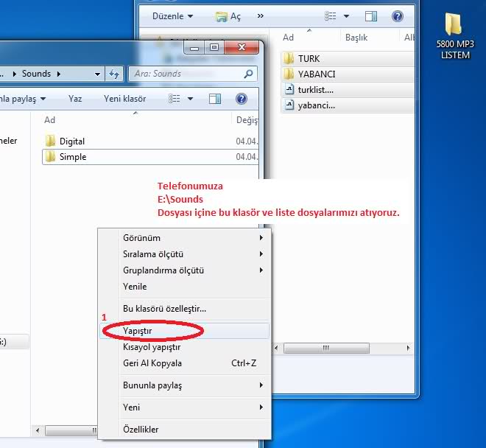Viewport: 486px width, 448px height.
Task: Click left scroll arrow in Sounds window
Action: tap(38, 430)
